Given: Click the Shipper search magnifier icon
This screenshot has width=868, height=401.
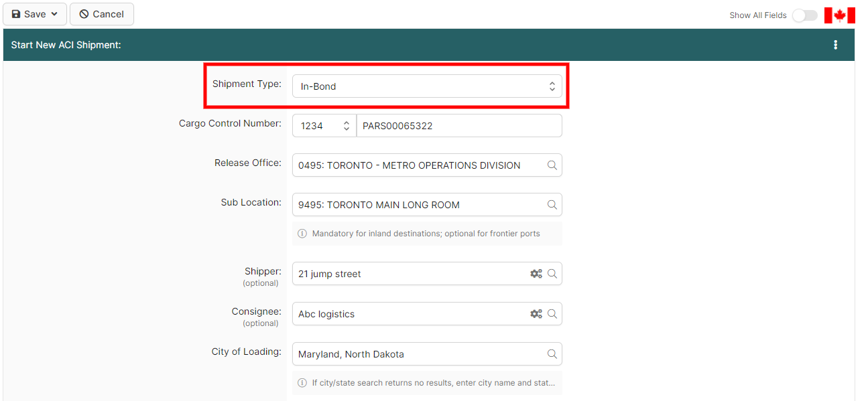Looking at the screenshot, I should click(552, 274).
